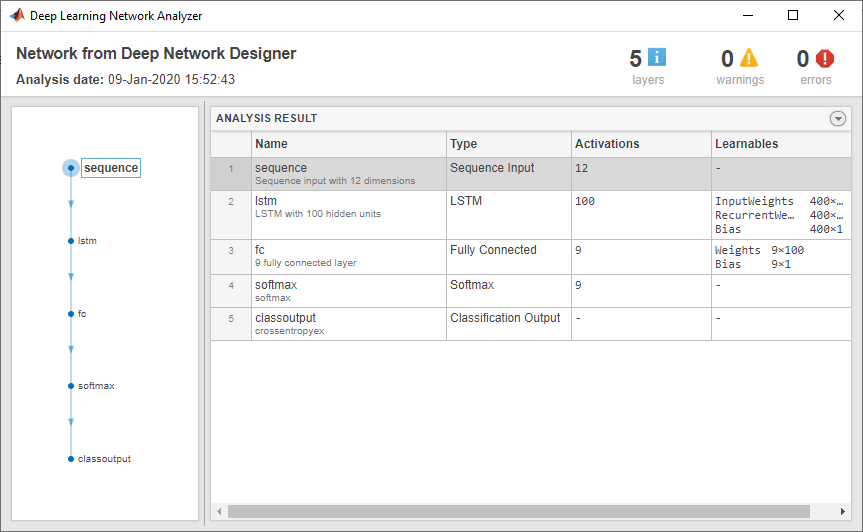Click the MATLAB logo in title bar
This screenshot has width=863, height=532.
pyautogui.click(x=17, y=16)
